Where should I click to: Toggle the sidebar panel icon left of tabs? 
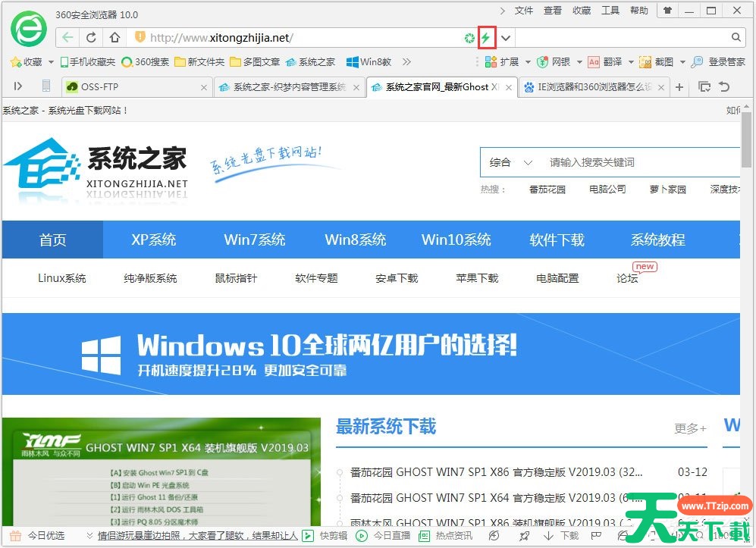19,87
